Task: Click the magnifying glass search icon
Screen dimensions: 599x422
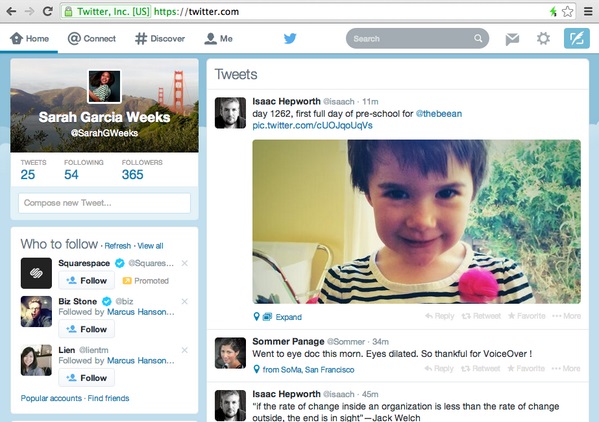Action: click(x=478, y=39)
